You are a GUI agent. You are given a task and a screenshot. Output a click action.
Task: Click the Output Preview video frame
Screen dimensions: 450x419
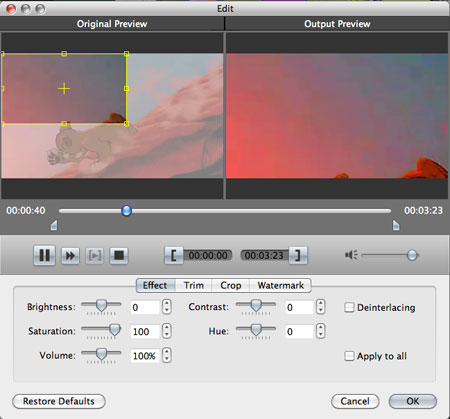coord(337,116)
